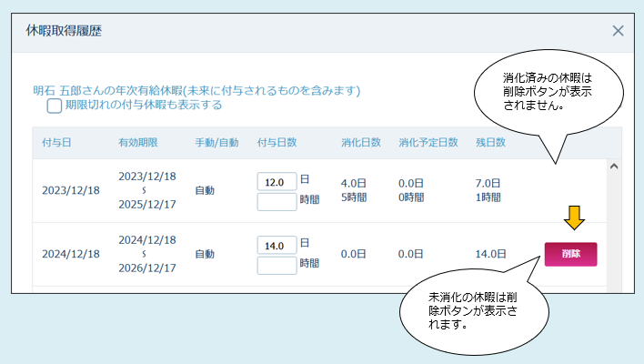
Task: Select the 2024/12/18 grant date cell
Action: [x=71, y=255]
